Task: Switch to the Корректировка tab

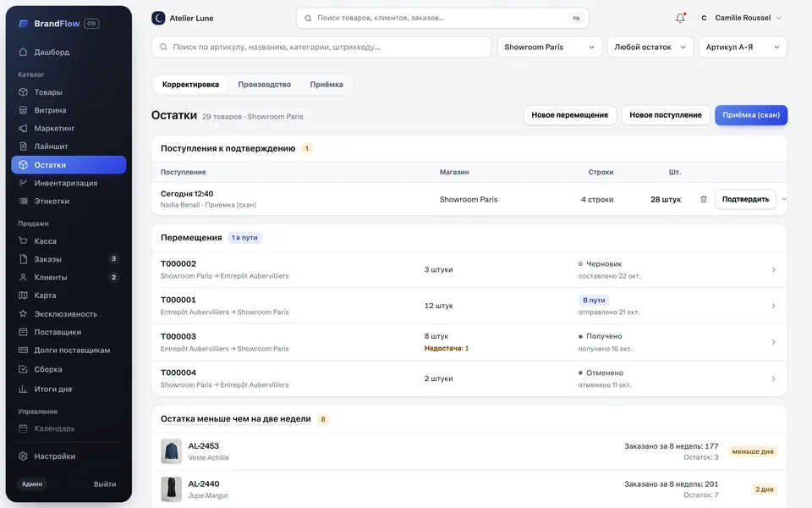Action: (190, 85)
